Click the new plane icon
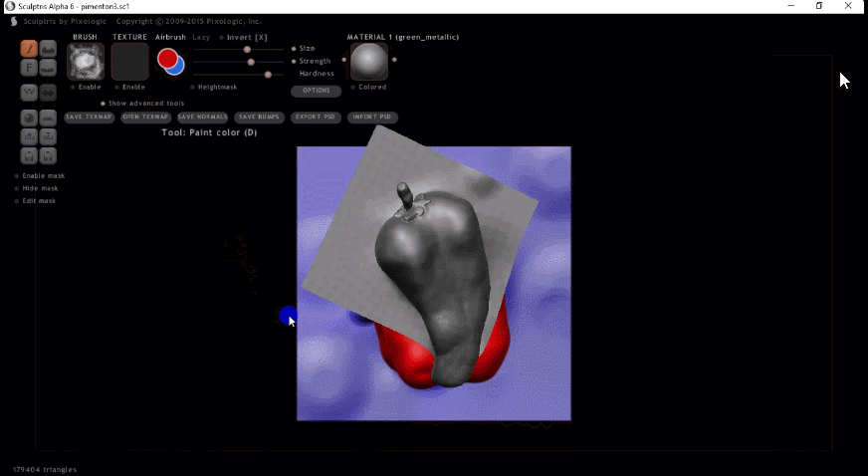868x476 pixels. click(x=48, y=118)
